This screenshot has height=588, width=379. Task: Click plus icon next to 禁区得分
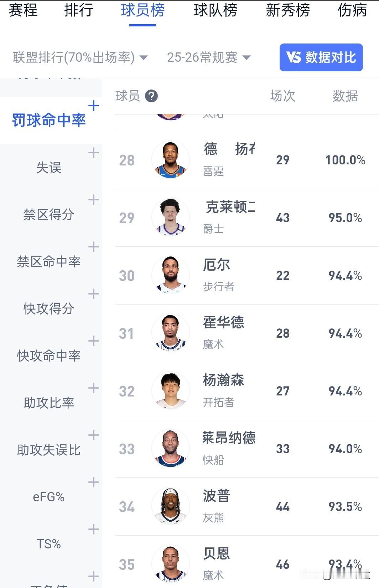pos(93,200)
